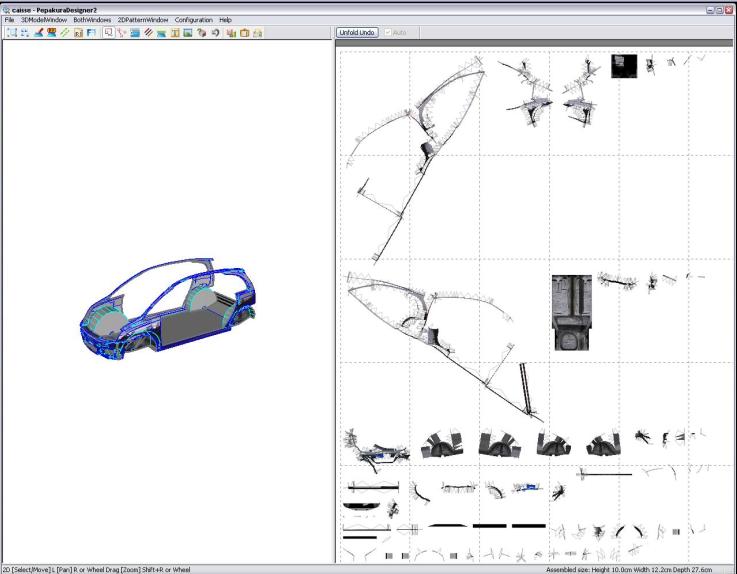Image resolution: width=737 pixels, height=574 pixels.
Task: Open the 3DModelWindow menu
Action: click(44, 20)
